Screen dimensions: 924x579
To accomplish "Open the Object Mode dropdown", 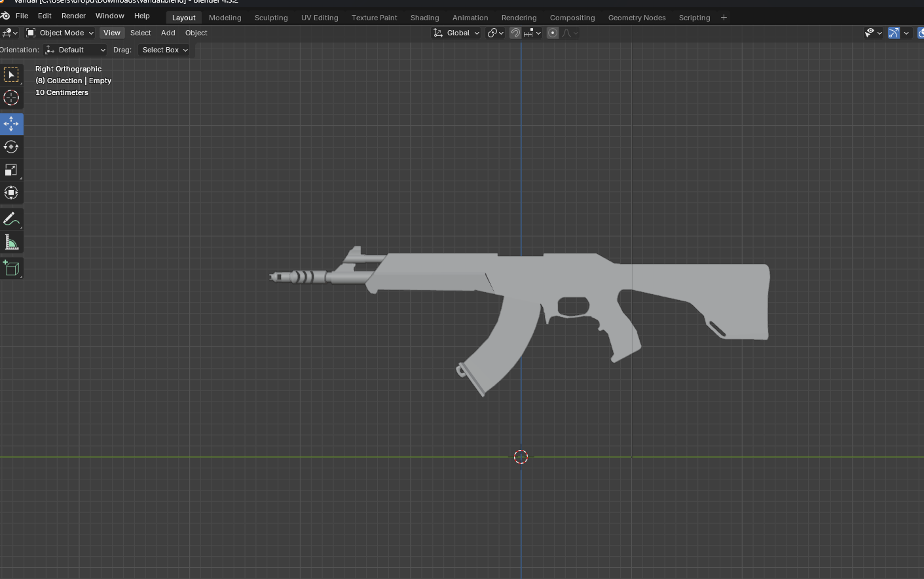I will point(60,33).
